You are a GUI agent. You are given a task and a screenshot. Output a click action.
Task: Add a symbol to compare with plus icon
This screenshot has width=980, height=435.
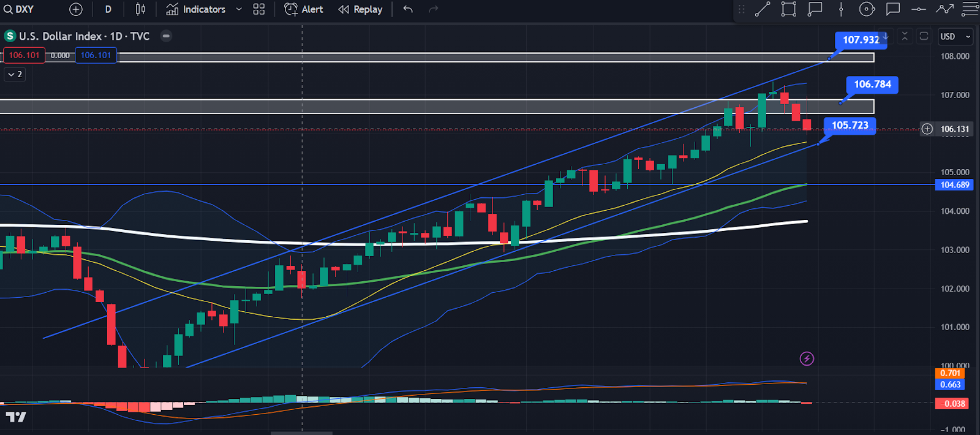pyautogui.click(x=76, y=9)
